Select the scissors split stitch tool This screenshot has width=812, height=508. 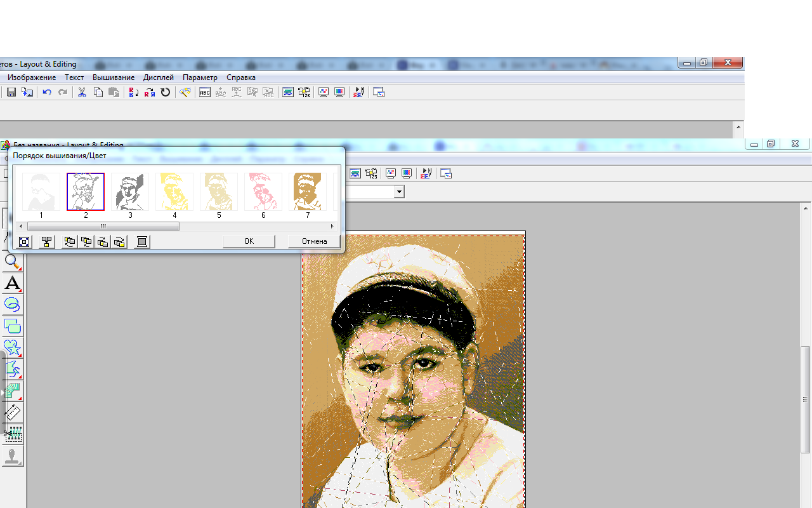tap(13, 434)
